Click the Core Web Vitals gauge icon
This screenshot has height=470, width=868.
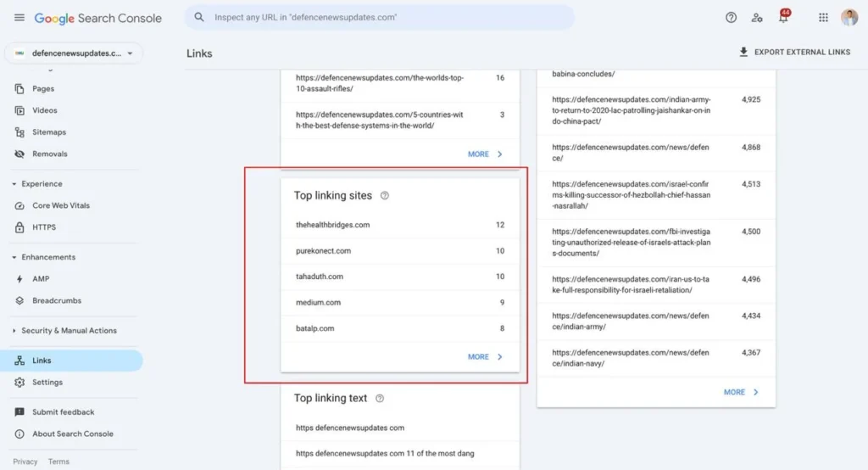pyautogui.click(x=19, y=205)
